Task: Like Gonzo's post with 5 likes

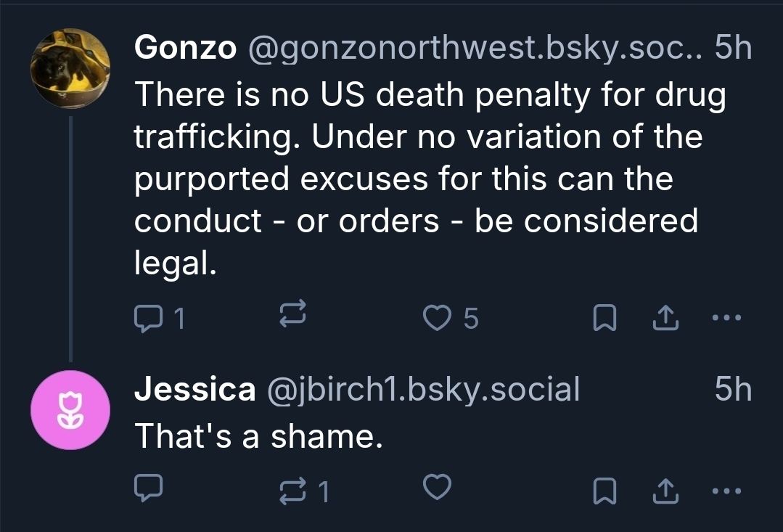Action: (x=438, y=317)
